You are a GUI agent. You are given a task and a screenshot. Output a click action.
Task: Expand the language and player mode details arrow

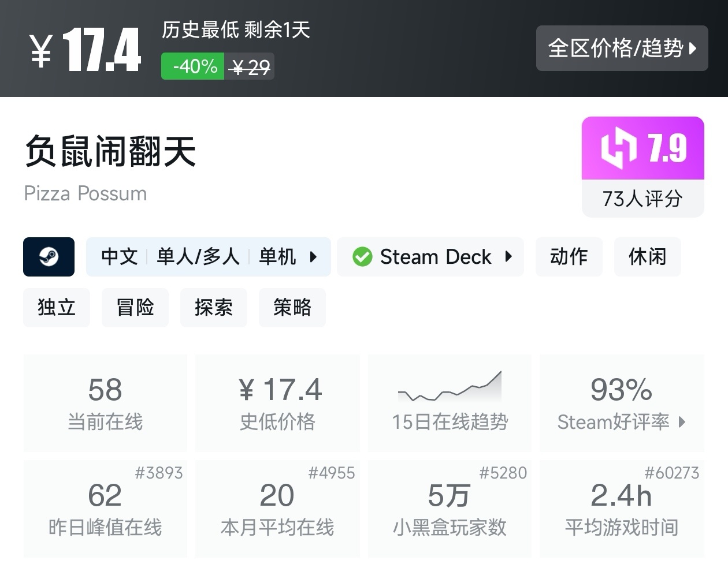click(x=313, y=257)
